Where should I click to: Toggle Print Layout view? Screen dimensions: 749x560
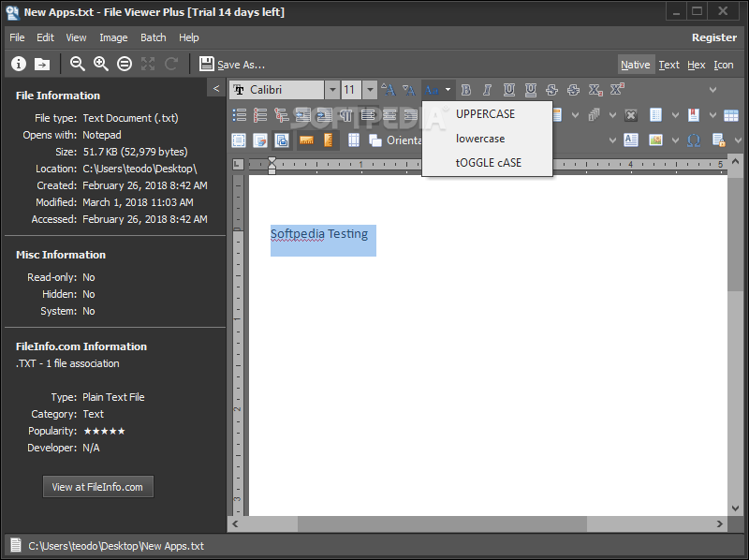click(x=282, y=140)
